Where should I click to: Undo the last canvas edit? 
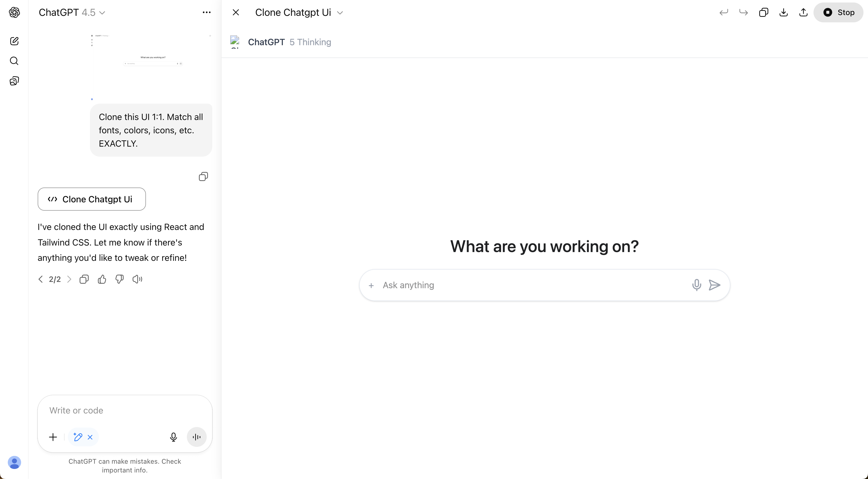[x=723, y=13]
